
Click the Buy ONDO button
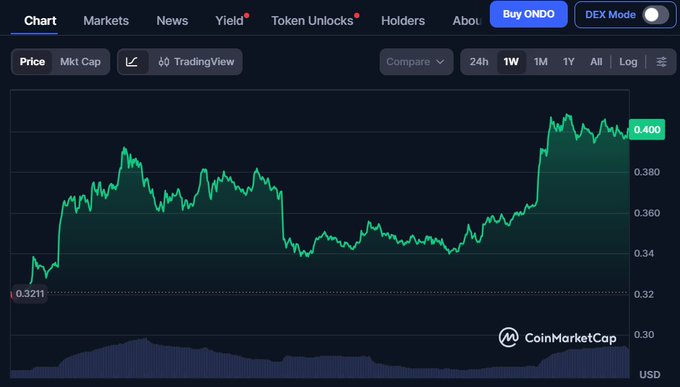pos(529,14)
